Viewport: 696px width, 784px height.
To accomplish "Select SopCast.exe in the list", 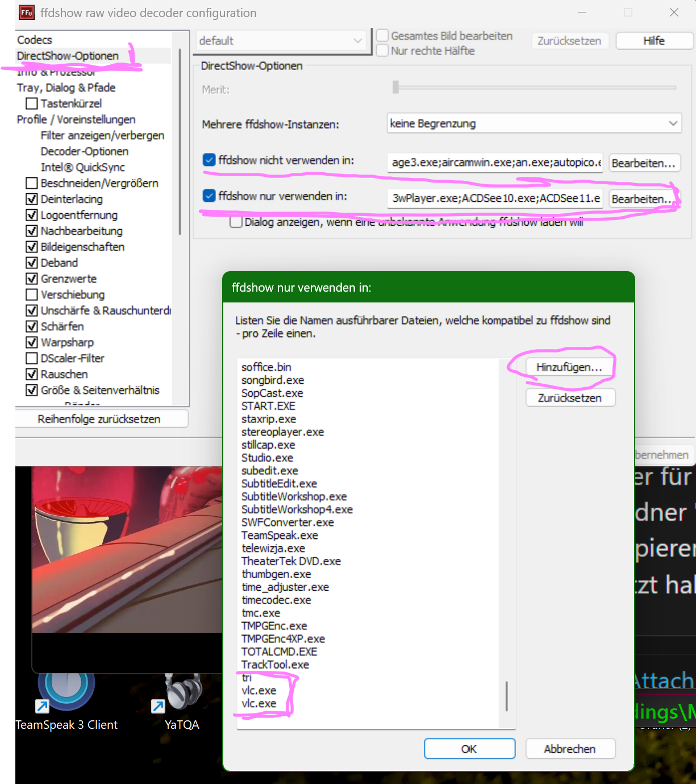I will click(x=272, y=393).
